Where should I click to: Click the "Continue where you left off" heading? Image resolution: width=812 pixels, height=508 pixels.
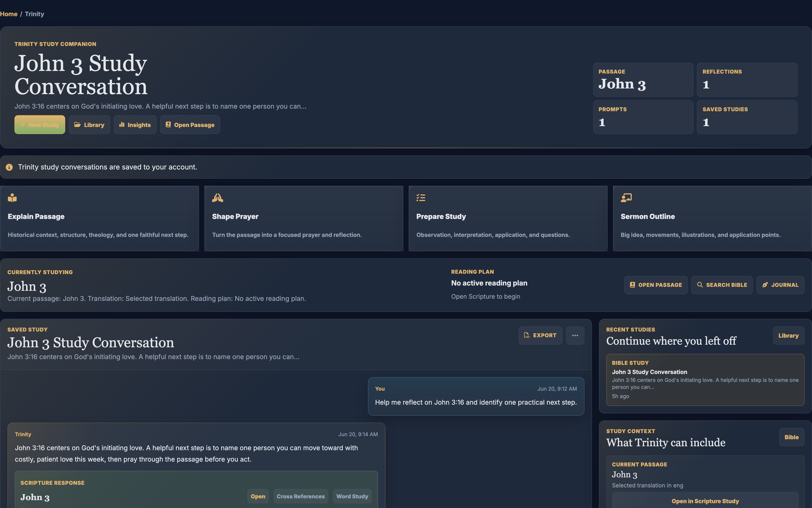pos(671,341)
